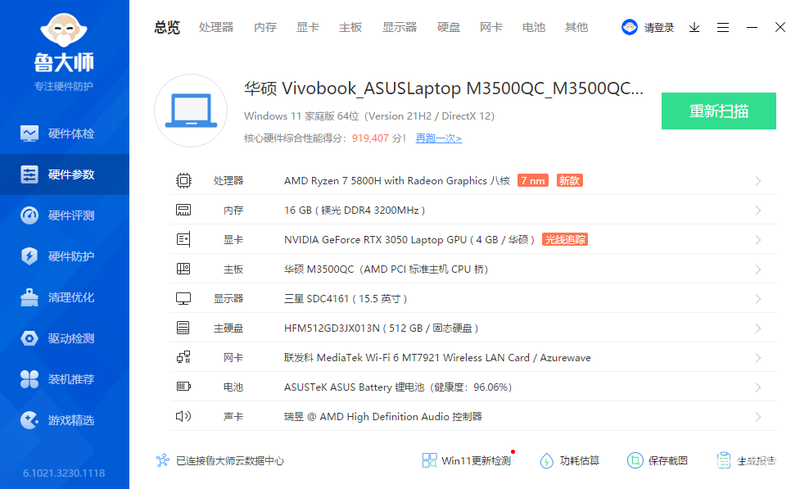Click the 处理器 CPU chip icon
The height and width of the screenshot is (489, 800).
tap(184, 180)
